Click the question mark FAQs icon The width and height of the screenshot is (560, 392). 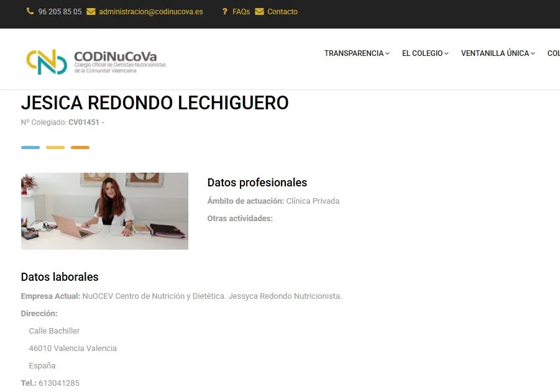click(224, 12)
